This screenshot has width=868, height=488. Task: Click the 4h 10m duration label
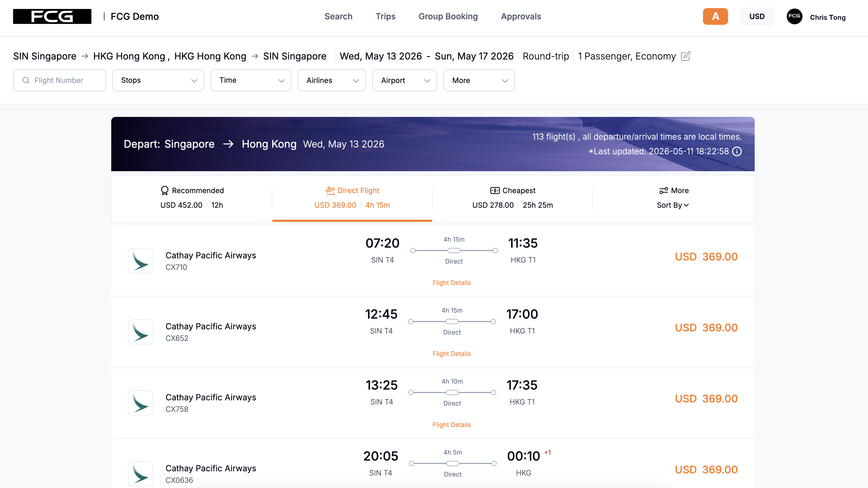pyautogui.click(x=452, y=382)
